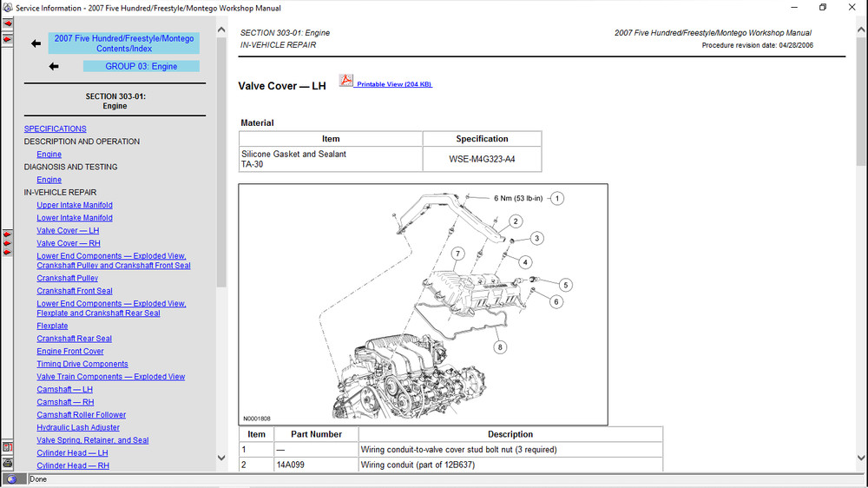The width and height of the screenshot is (868, 488).
Task: Click part number 14A099 cell
Action: (316, 465)
